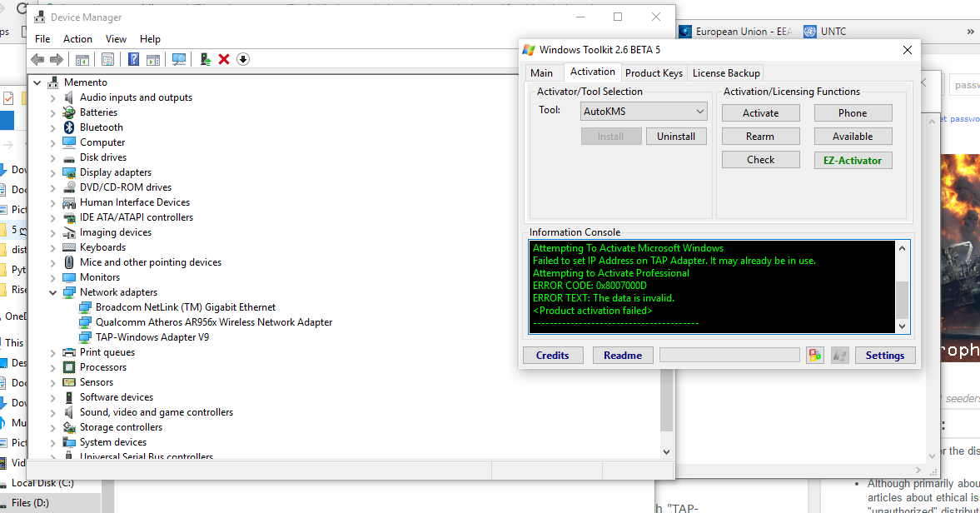
Task: Open the Action menu in Device Manager
Action: (77, 39)
